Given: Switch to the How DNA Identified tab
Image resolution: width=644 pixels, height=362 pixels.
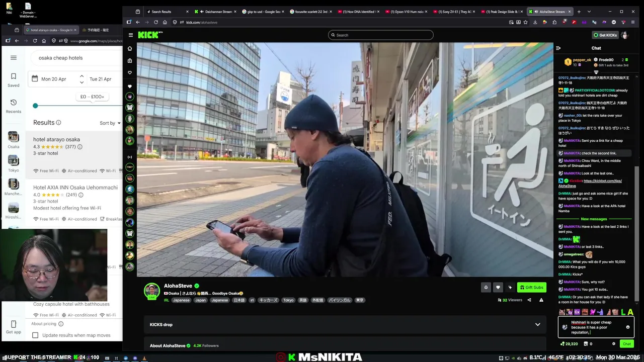Looking at the screenshot, I should (359, 12).
